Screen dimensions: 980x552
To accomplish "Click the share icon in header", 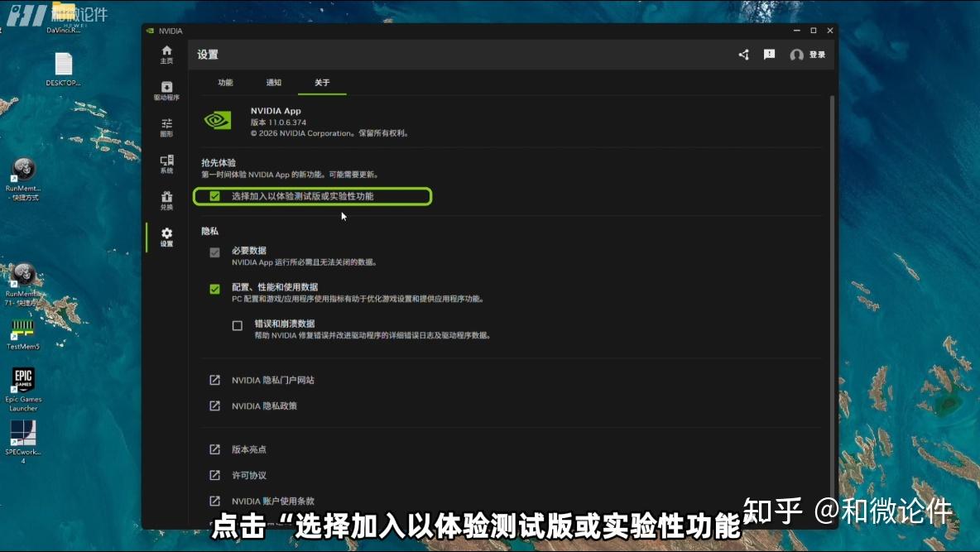I will 743,55.
